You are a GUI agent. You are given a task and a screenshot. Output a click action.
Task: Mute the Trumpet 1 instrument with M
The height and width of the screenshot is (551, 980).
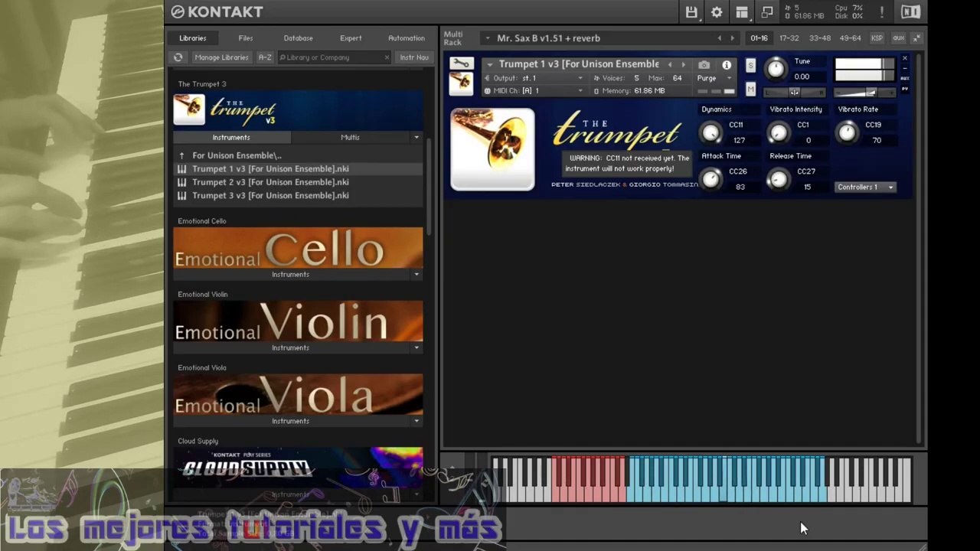[750, 90]
